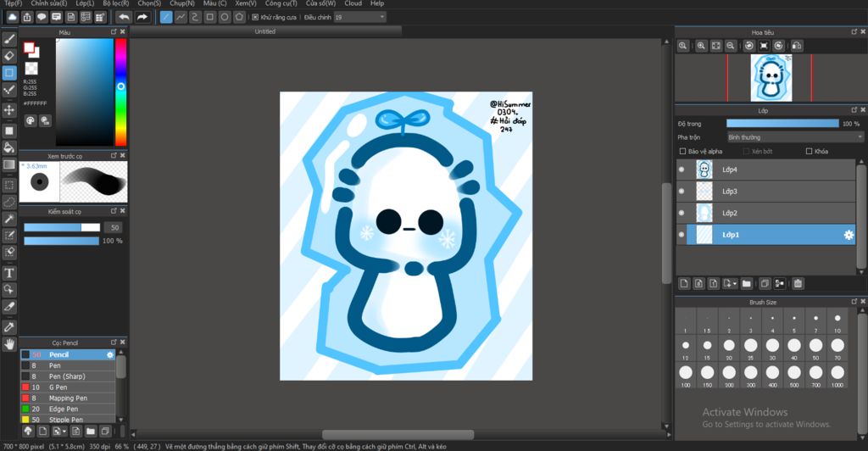Open the cloud icon in top toolbar
The image size is (868, 451).
(12, 17)
